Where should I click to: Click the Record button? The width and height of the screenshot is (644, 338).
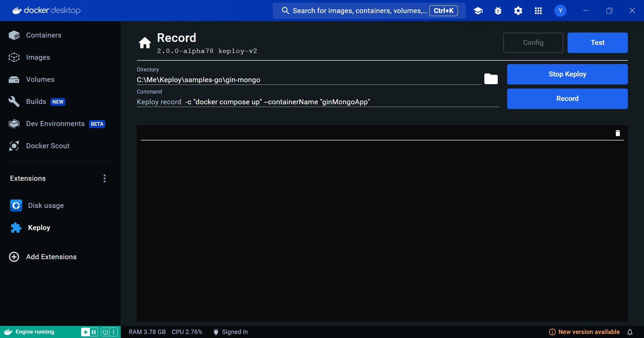567,99
